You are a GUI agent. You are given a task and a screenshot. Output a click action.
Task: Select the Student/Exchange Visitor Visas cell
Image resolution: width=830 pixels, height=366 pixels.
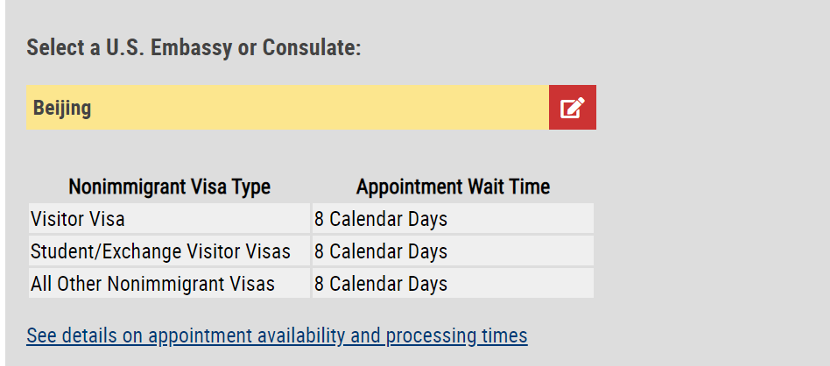(x=169, y=251)
